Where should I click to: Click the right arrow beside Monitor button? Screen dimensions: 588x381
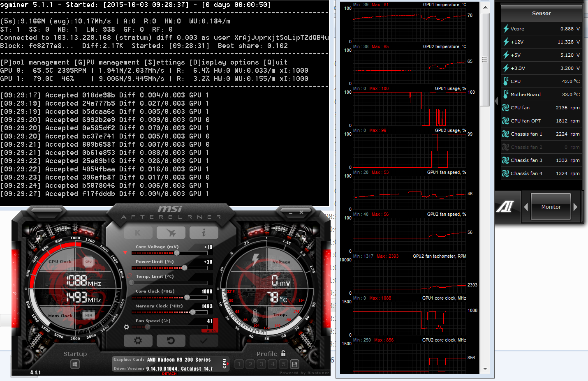[x=575, y=207]
